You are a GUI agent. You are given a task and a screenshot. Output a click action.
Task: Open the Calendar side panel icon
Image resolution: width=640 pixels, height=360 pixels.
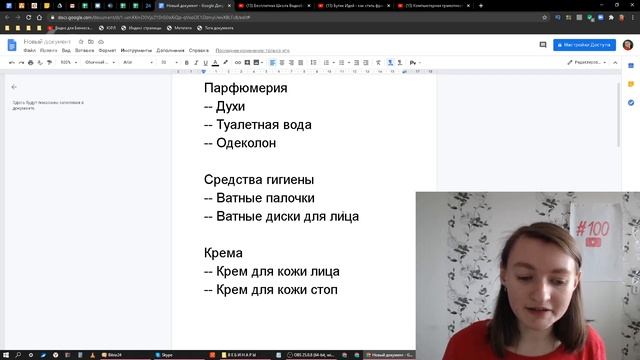point(631,66)
